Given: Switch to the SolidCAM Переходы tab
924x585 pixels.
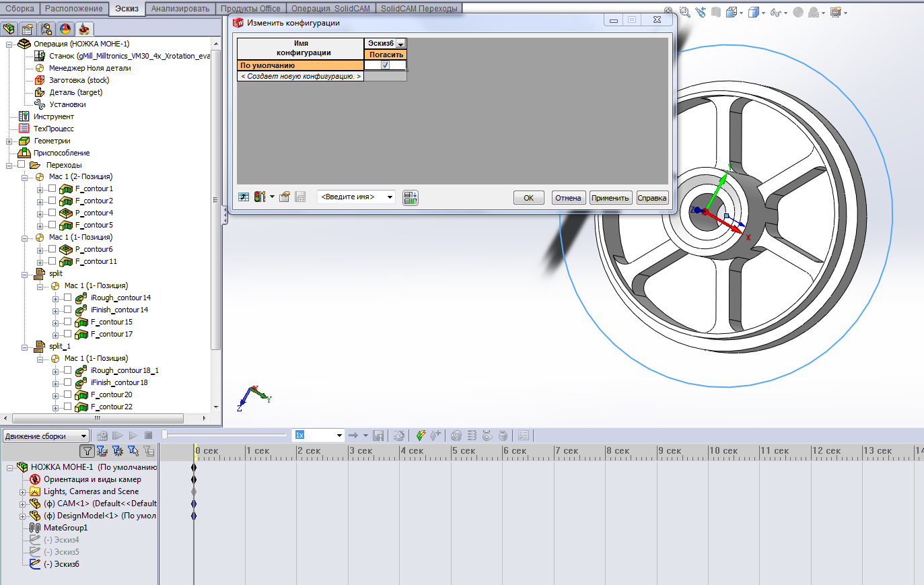Looking at the screenshot, I should click(x=419, y=8).
